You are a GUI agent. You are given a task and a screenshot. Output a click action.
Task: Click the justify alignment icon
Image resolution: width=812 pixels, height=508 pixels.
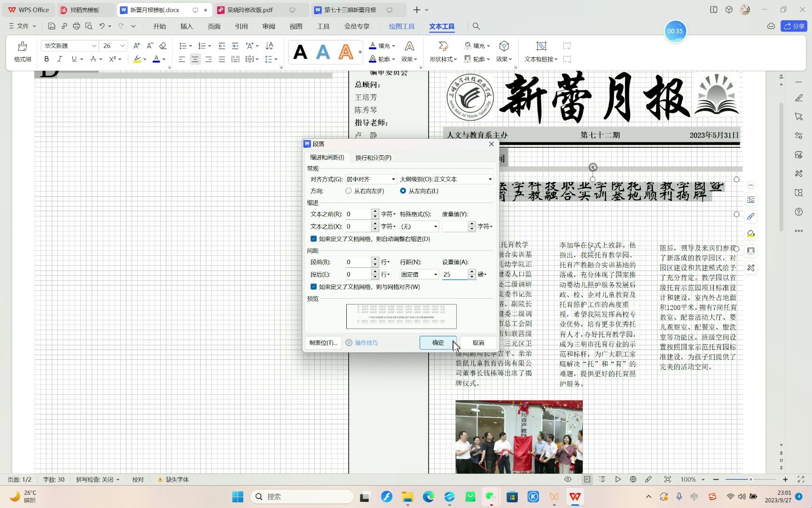coord(222,59)
